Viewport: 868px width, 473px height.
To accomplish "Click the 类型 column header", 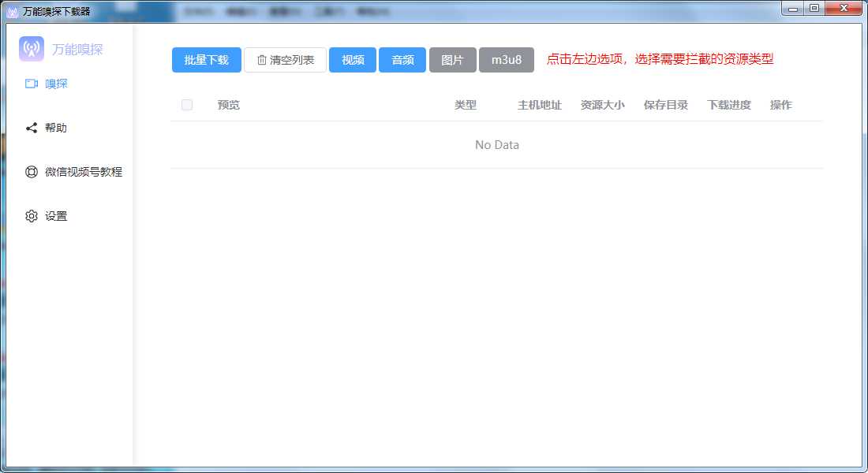I will coord(466,105).
